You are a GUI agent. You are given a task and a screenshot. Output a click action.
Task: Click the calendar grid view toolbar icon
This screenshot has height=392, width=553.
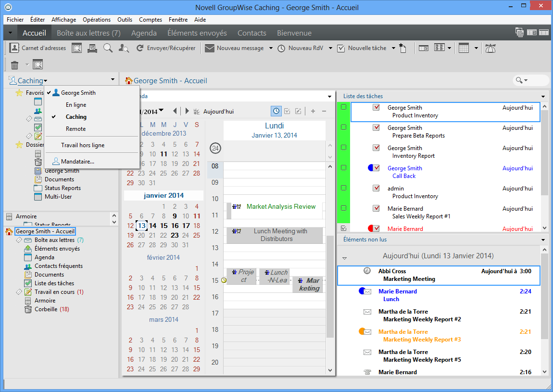(464, 48)
